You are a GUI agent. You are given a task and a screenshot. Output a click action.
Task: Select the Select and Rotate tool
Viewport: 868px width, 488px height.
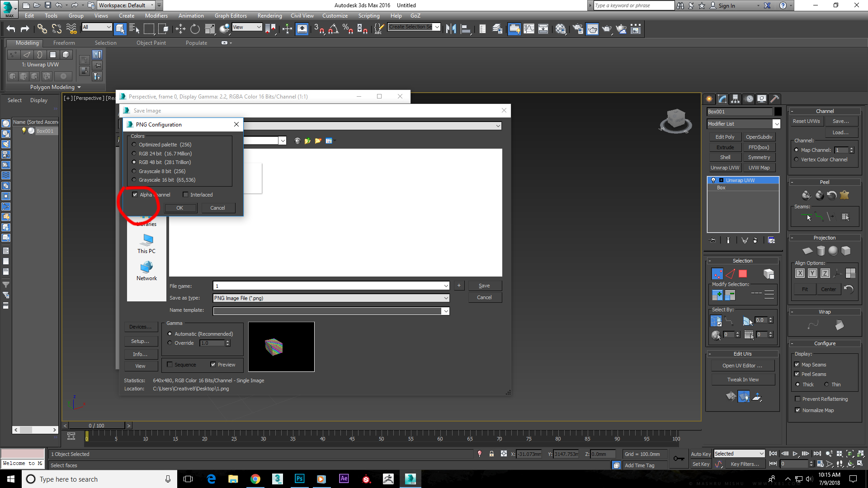[194, 28]
